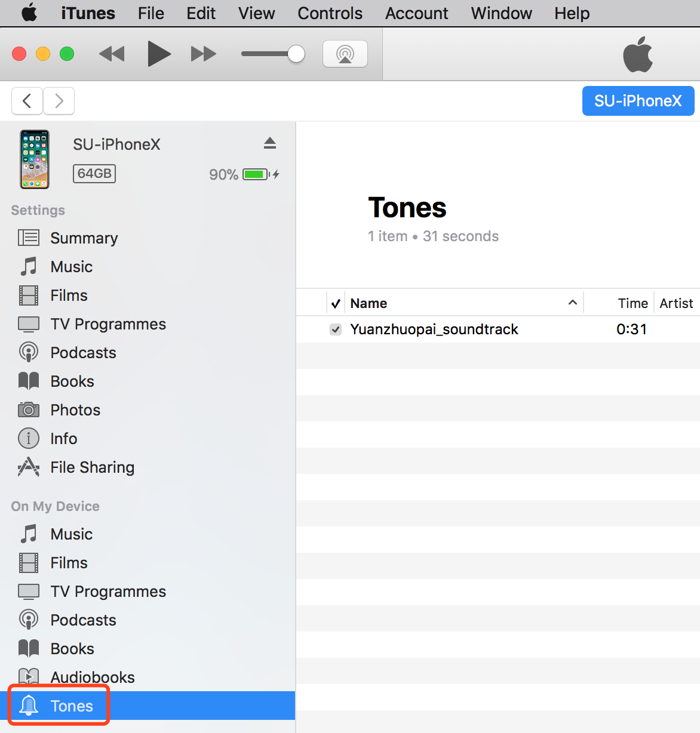
Task: Open the Edit menu
Action: point(201,13)
